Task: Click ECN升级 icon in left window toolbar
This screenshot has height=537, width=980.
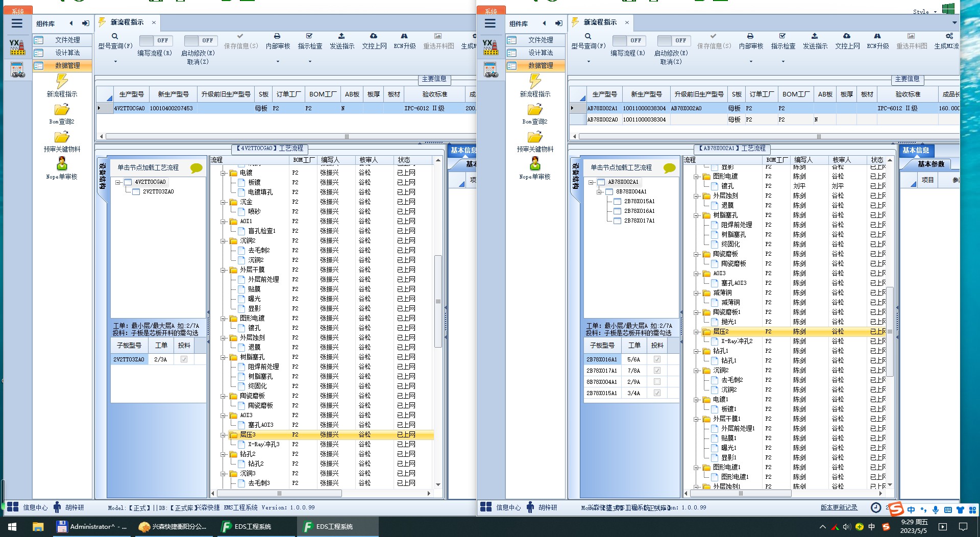Action: click(x=404, y=36)
